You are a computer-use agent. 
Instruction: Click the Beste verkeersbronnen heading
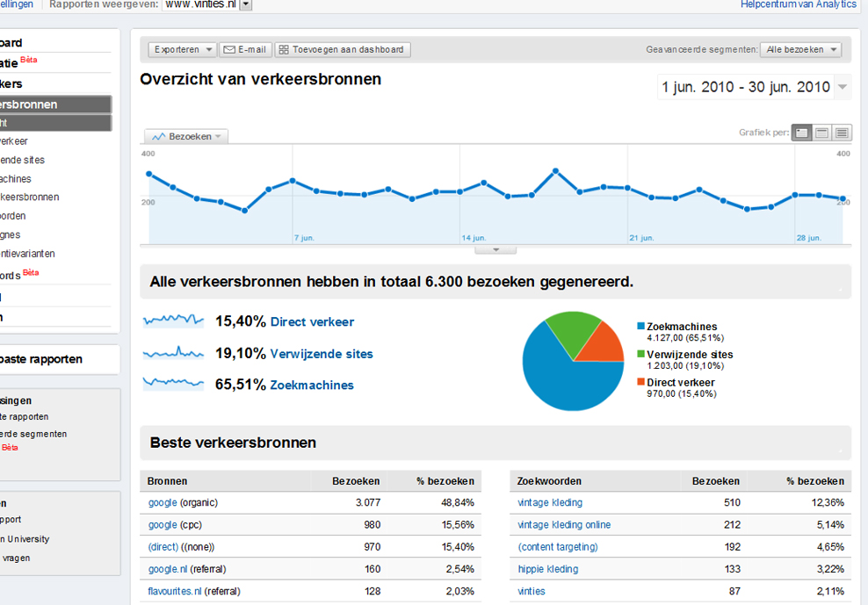pyautogui.click(x=233, y=443)
